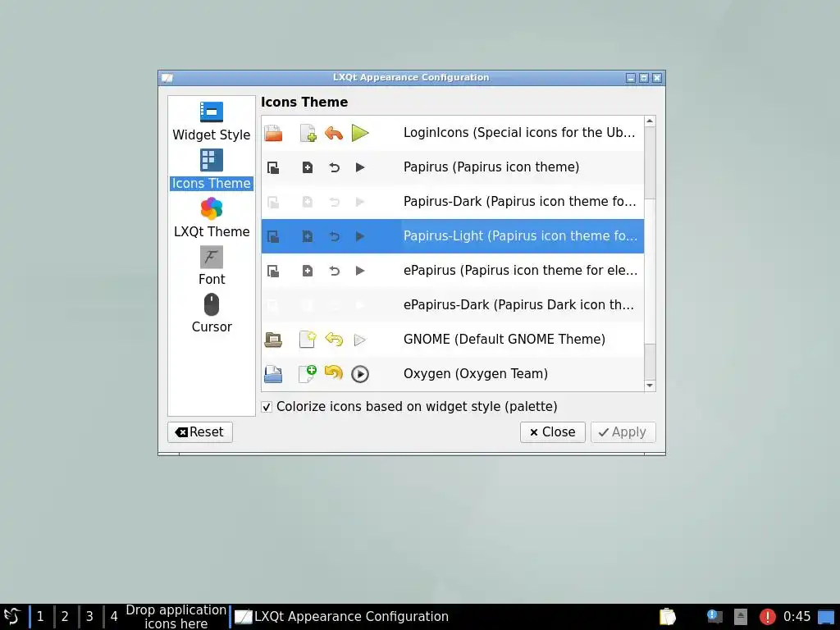The width and height of the screenshot is (840, 630).
Task: Click the removable media eject tray icon
Action: click(741, 617)
